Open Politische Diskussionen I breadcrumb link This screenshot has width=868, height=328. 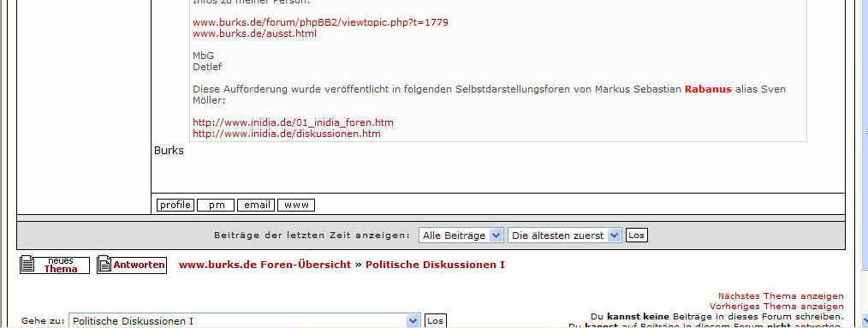[x=435, y=265]
